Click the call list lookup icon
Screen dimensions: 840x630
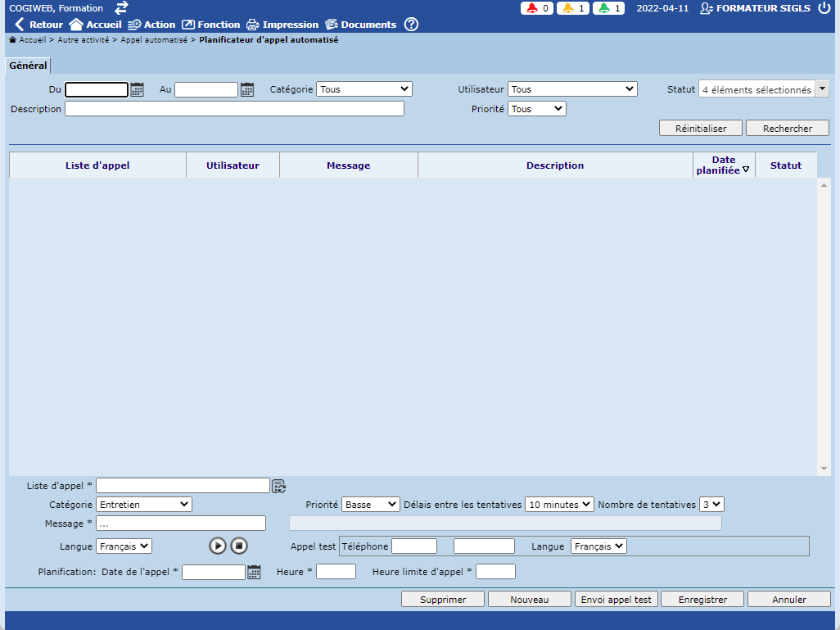click(x=278, y=486)
